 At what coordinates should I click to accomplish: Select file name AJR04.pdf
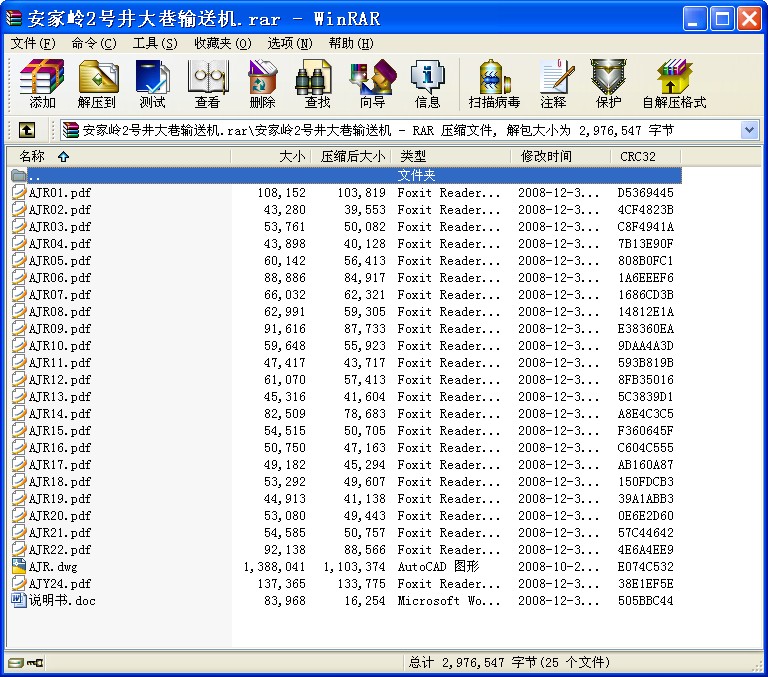(x=60, y=243)
